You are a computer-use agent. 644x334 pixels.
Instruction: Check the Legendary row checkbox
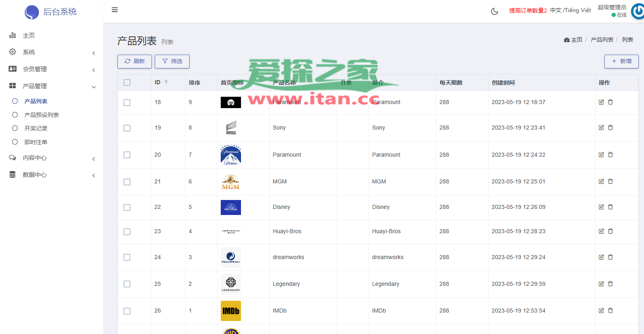127,284
